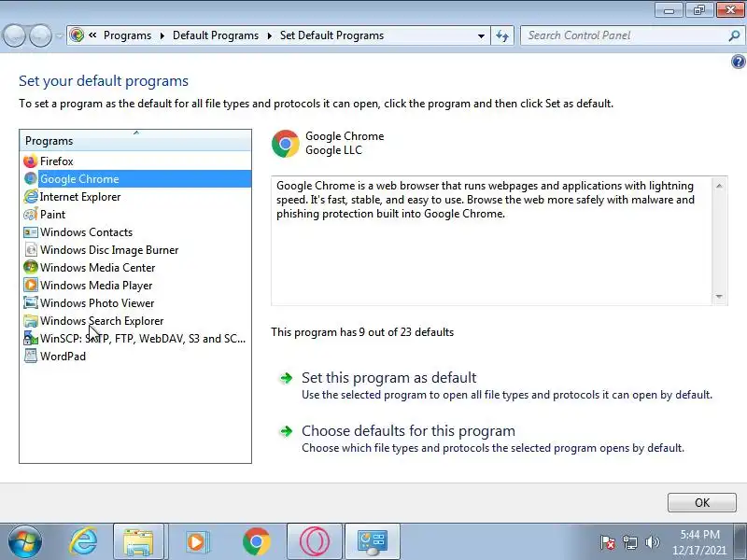The width and height of the screenshot is (747, 560).
Task: Click the WinSCP icon in the list
Action: [31, 339]
